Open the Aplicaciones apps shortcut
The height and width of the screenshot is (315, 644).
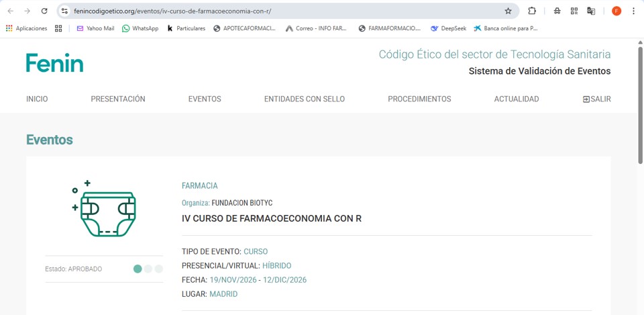[x=27, y=28]
